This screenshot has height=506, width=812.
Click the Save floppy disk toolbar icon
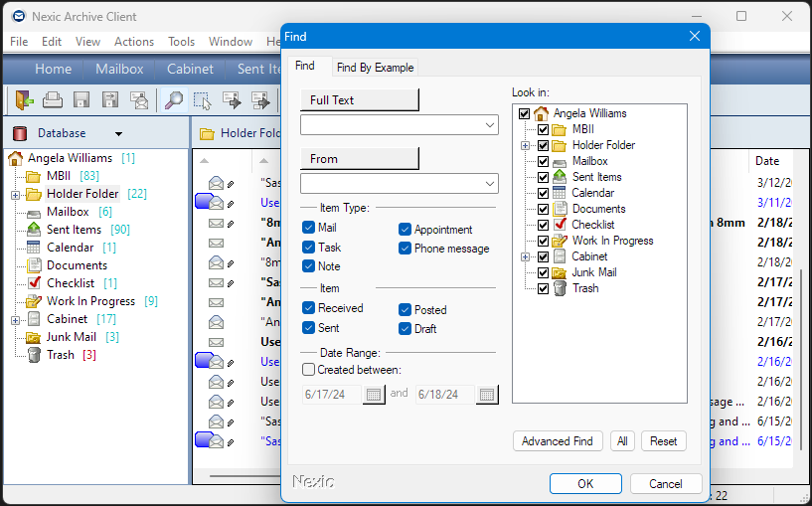(81, 99)
